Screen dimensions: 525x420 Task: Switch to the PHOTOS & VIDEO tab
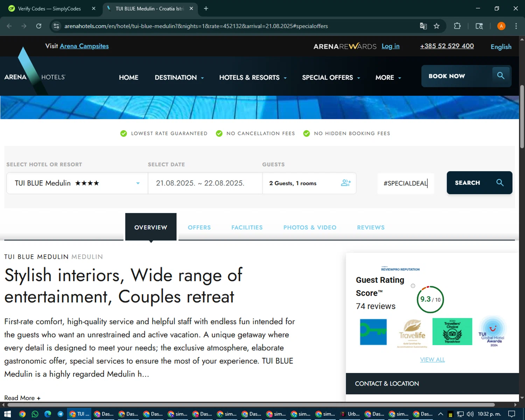[x=310, y=227]
